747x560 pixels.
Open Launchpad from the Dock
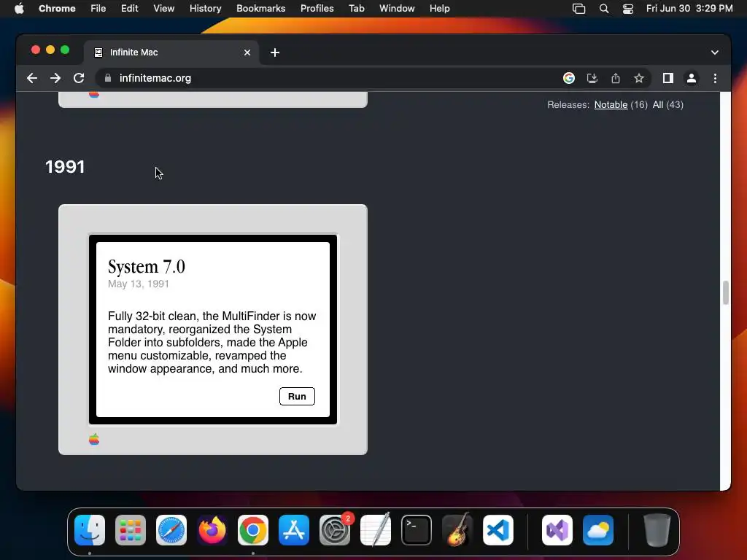pyautogui.click(x=131, y=530)
